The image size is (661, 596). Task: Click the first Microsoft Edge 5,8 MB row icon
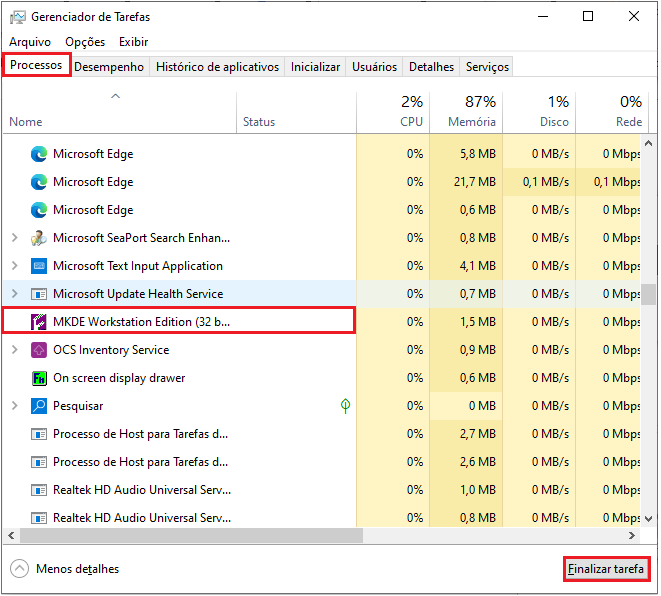39,154
